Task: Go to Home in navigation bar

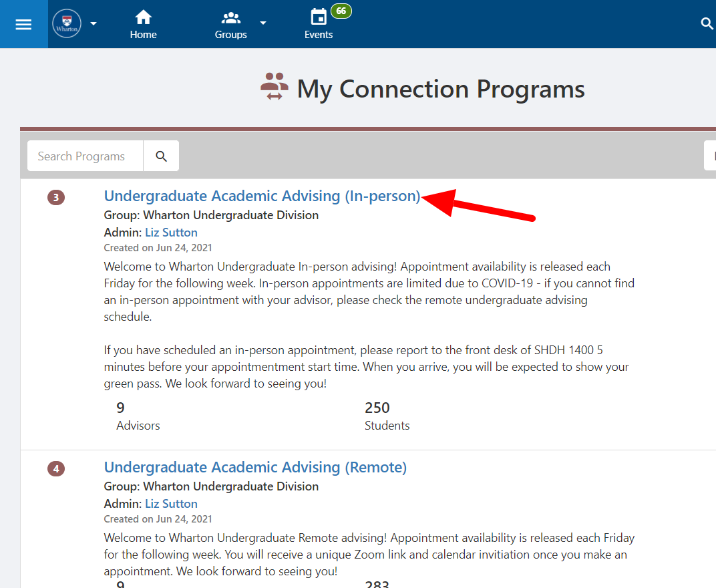Action: coord(143,24)
